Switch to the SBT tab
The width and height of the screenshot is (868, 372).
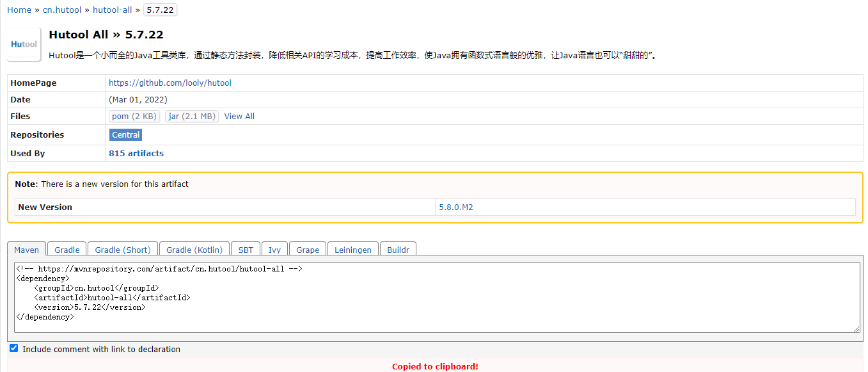[x=246, y=250]
